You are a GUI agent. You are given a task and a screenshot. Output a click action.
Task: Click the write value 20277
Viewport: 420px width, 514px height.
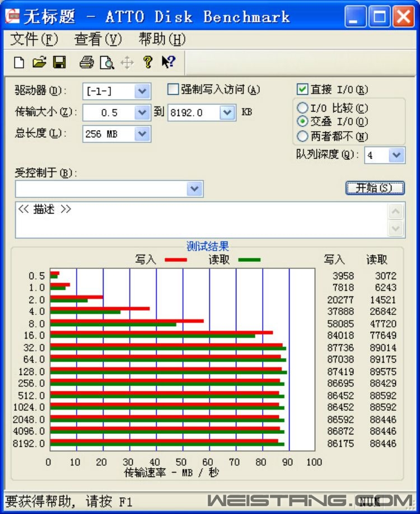[340, 300]
